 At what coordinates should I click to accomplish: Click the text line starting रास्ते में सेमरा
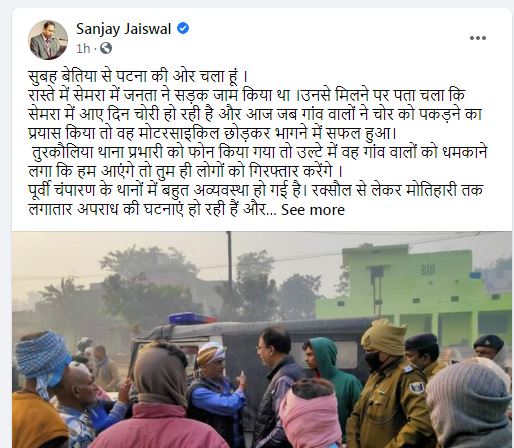[x=247, y=95]
